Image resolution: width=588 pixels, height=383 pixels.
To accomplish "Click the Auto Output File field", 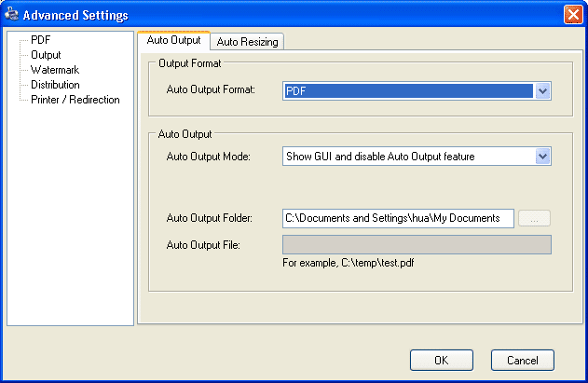I will 417,244.
